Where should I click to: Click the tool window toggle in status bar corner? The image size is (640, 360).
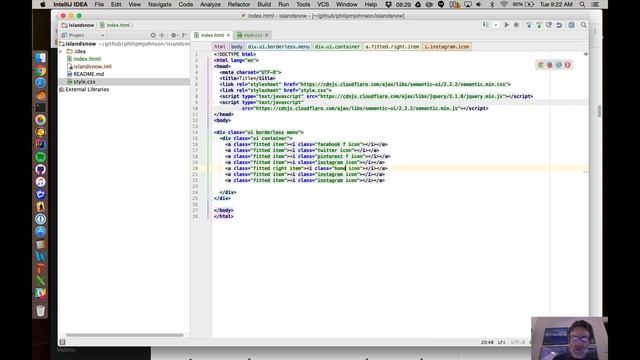click(x=62, y=342)
